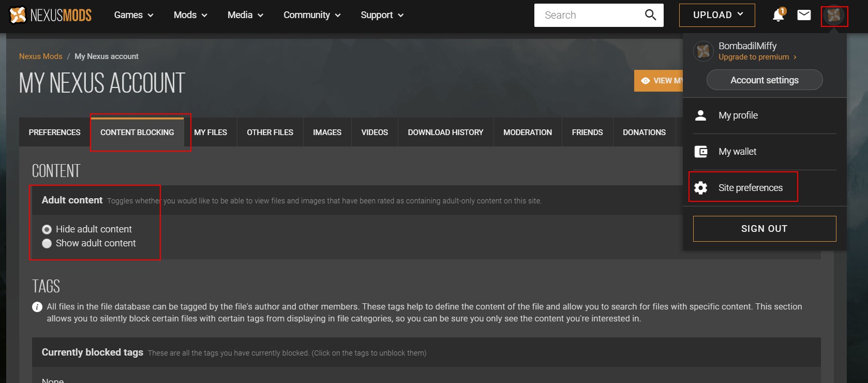Expand the Community menu
This screenshot has width=868, height=383.
312,15
